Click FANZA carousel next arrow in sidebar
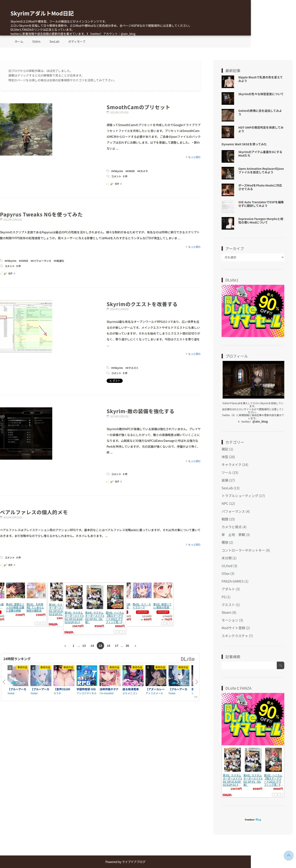The height and width of the screenshot is (868, 296). coord(281,795)
